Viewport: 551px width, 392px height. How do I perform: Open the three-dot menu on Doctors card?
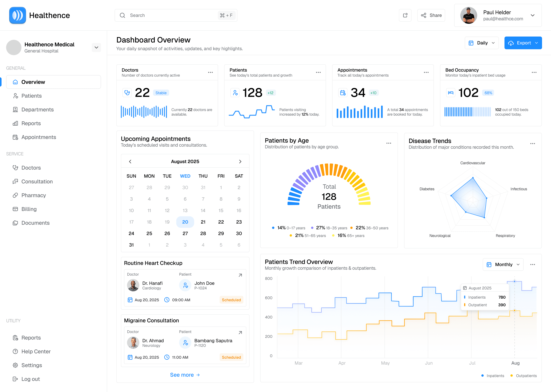tap(210, 72)
